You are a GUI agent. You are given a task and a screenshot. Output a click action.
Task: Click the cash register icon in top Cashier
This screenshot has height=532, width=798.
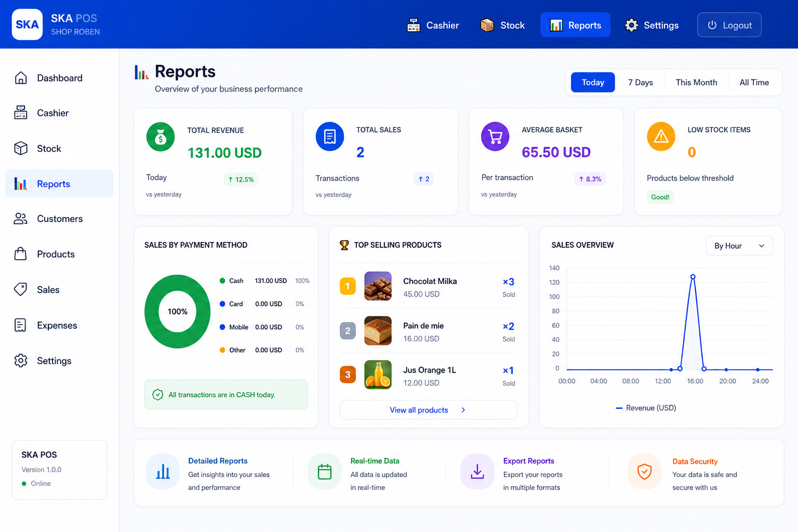coord(414,25)
